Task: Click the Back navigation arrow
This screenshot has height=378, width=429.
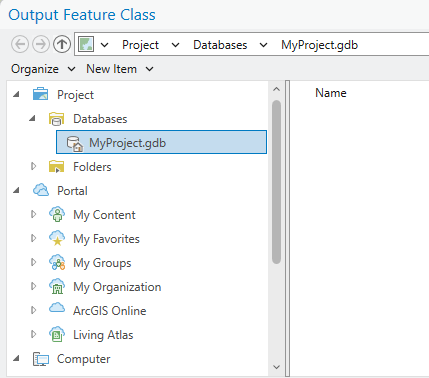Action: pyautogui.click(x=20, y=44)
